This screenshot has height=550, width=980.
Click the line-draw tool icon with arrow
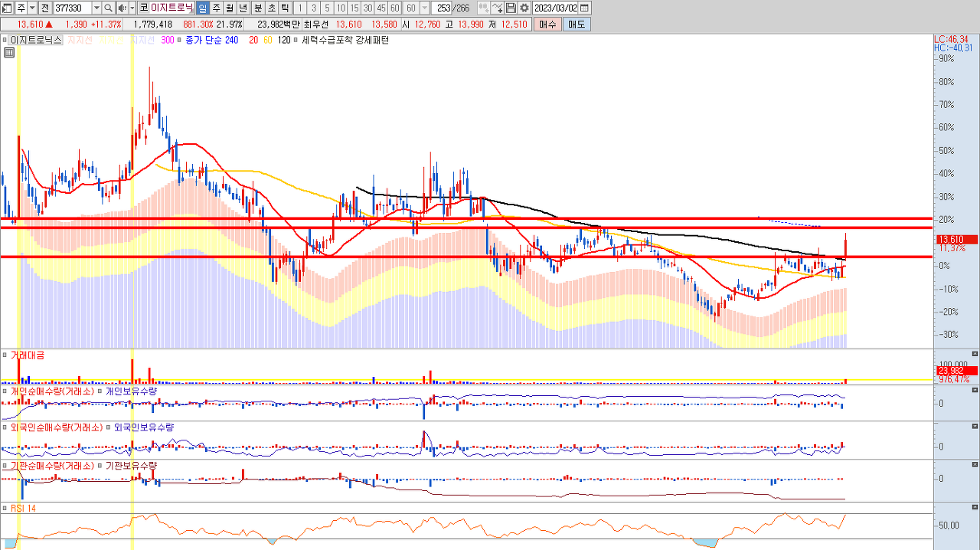pos(497,8)
